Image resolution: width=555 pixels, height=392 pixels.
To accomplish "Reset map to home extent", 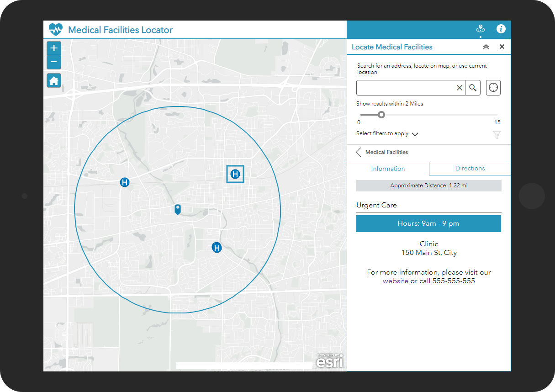I will click(x=54, y=80).
